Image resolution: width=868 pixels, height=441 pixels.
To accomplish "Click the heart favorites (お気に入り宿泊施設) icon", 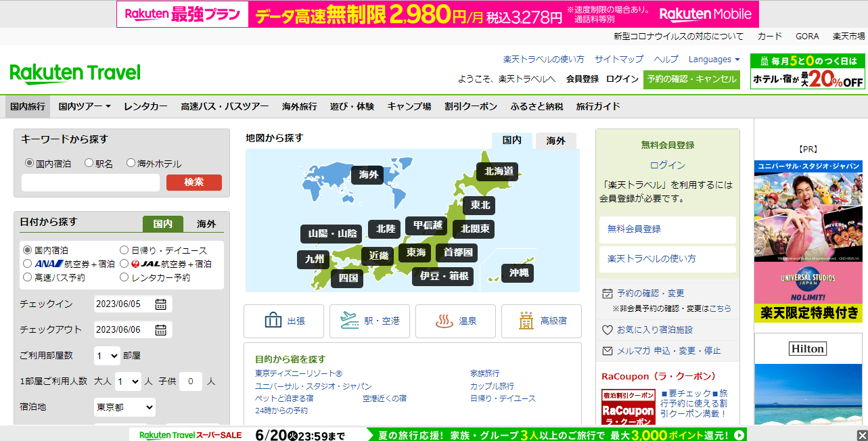I will (607, 330).
